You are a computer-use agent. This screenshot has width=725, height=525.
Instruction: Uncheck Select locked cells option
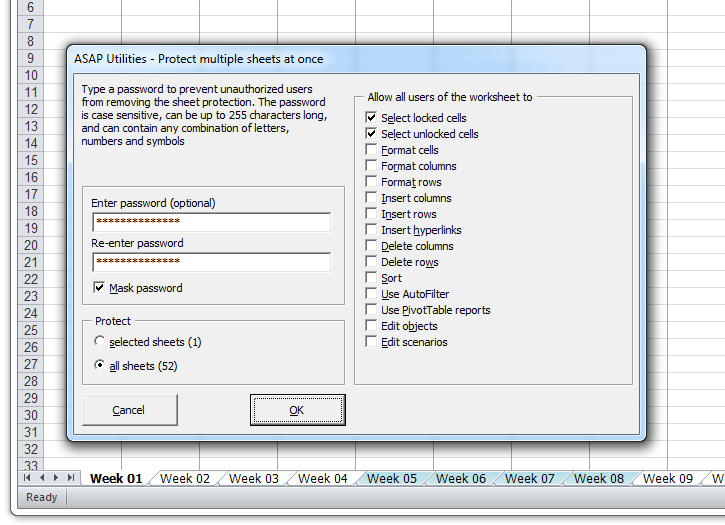point(371,117)
